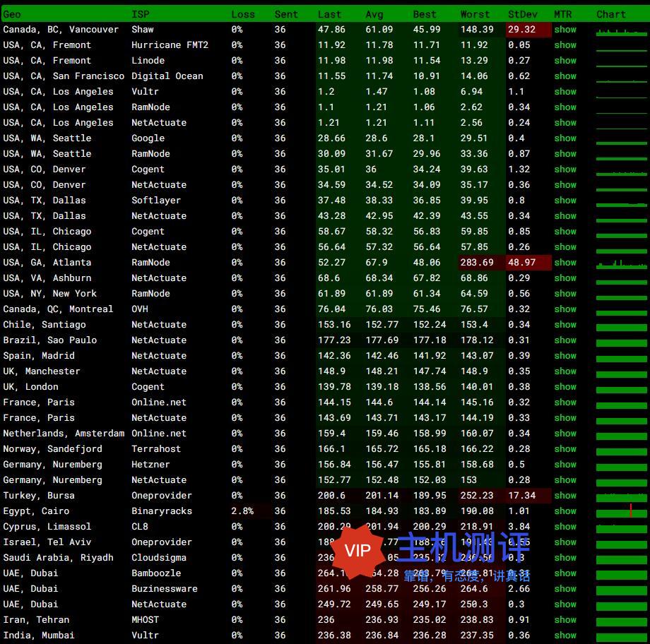Show MTR for Softlayer Dallas

coord(565,200)
